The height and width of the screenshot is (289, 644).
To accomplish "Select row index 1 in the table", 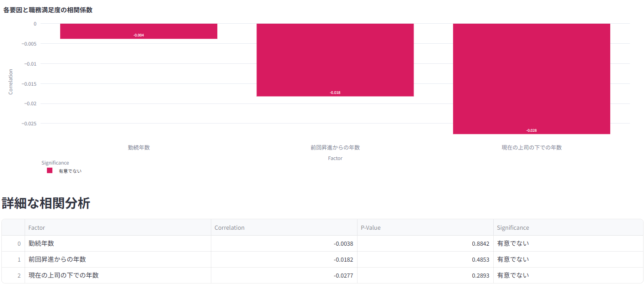I will point(13,259).
